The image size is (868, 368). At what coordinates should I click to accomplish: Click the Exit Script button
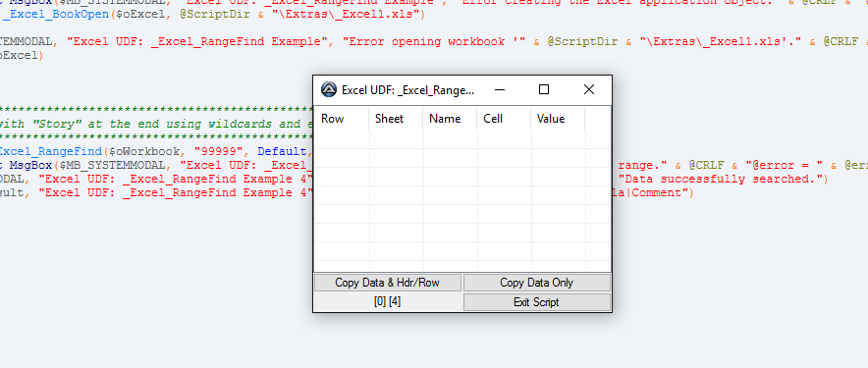(536, 302)
